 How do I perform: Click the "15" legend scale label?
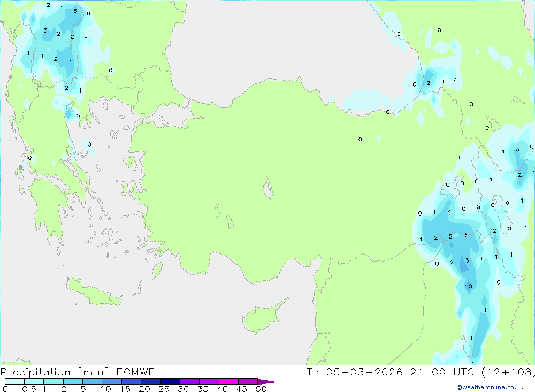pyautogui.click(x=125, y=389)
